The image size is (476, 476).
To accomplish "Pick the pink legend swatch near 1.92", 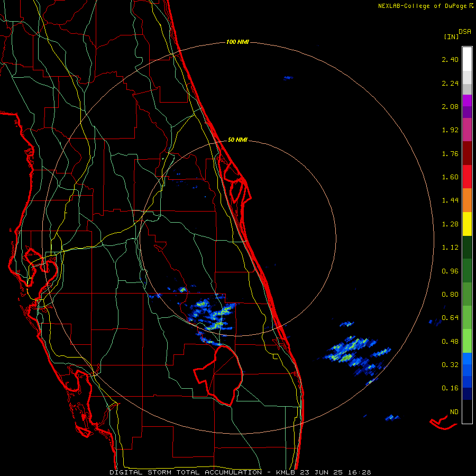I will click(x=467, y=130).
